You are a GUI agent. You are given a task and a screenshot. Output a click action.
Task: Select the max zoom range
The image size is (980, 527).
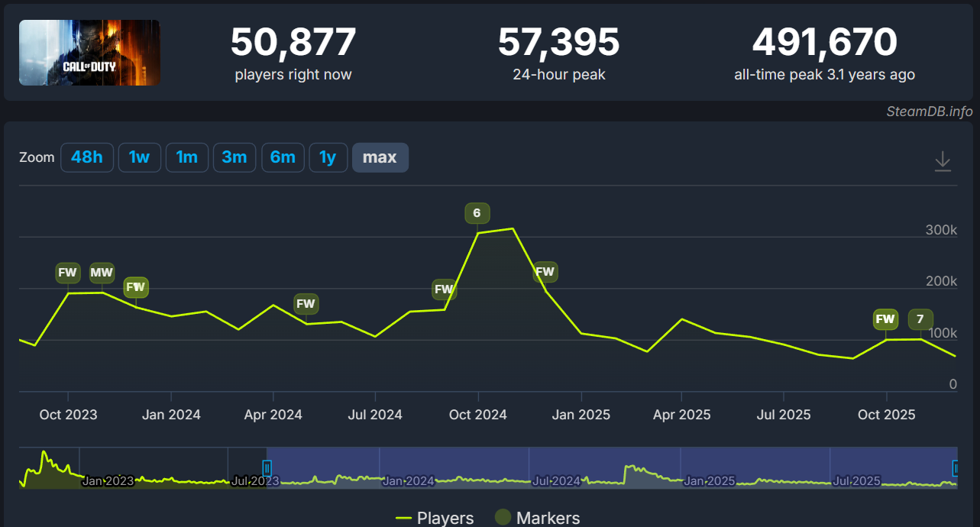[x=380, y=157]
